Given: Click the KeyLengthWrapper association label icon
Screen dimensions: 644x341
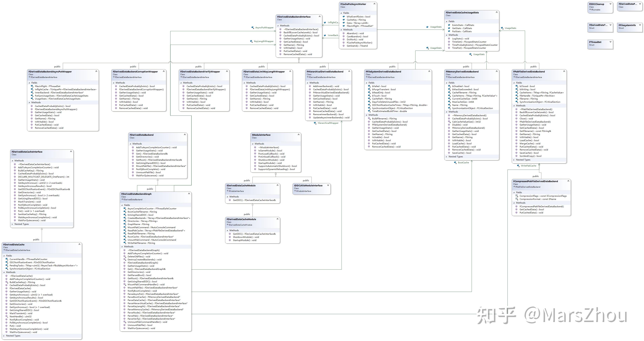Looking at the screenshot, I should 251,41.
